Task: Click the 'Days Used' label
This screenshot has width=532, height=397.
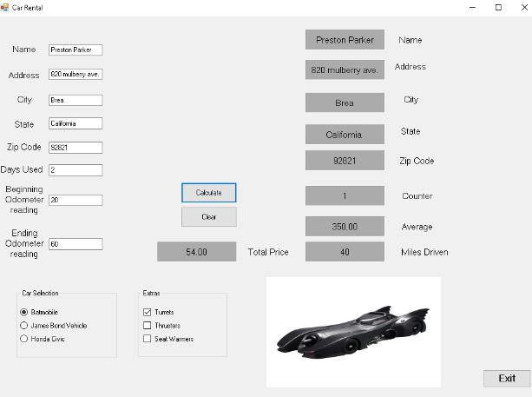Action: point(22,169)
